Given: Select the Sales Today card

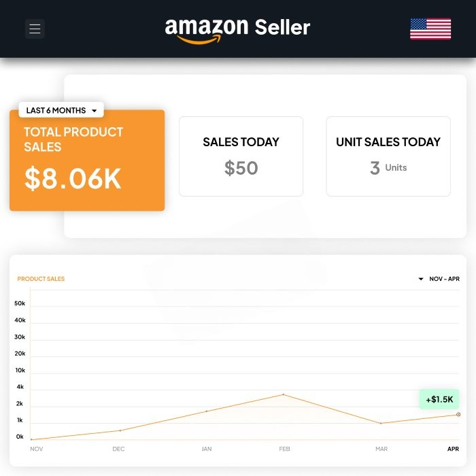Looking at the screenshot, I should point(241,156).
